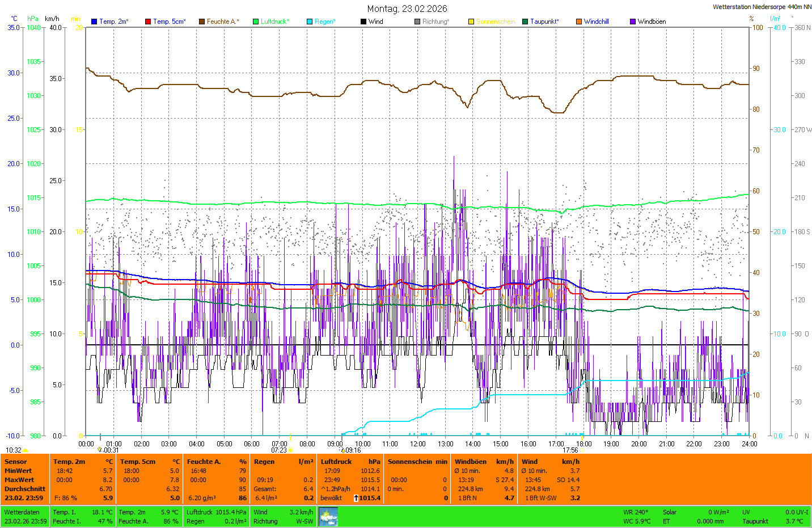812x528 pixels.
Task: Click the Taupunkt legend label
Action: 544,22
